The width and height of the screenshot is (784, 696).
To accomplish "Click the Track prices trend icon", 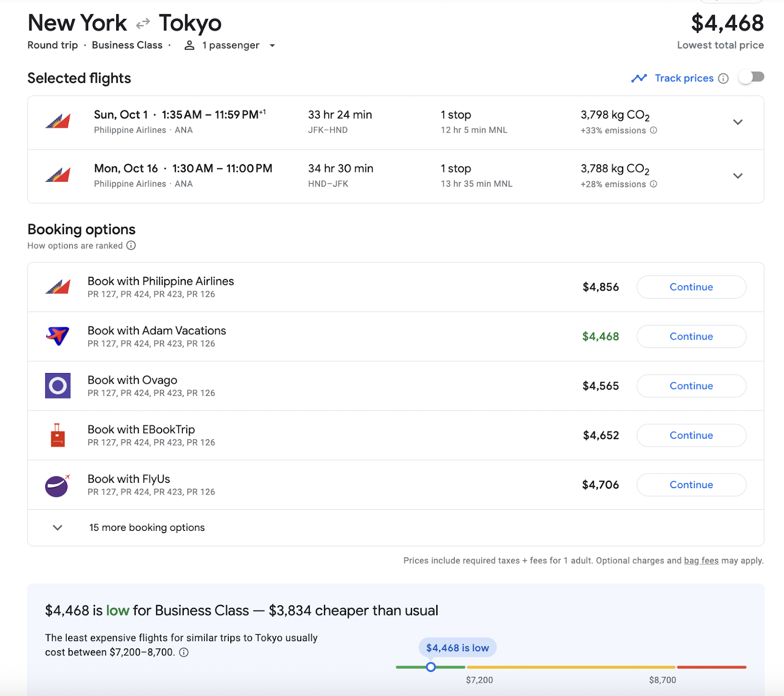I will pyautogui.click(x=639, y=78).
